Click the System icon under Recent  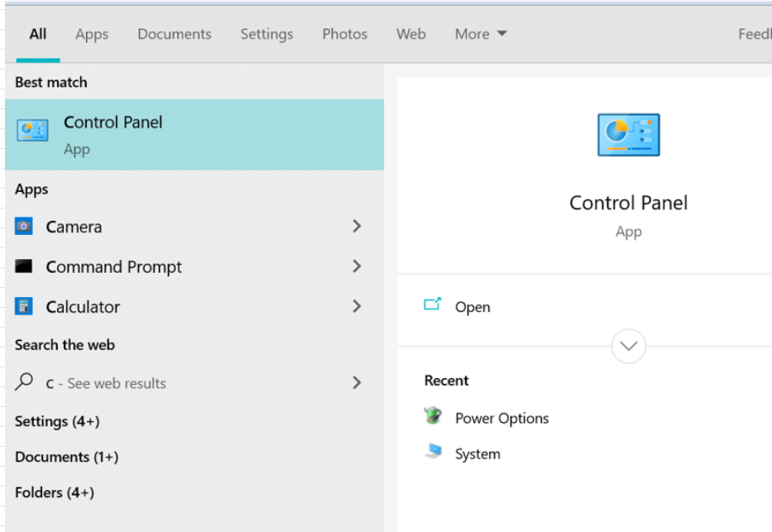[x=433, y=453]
